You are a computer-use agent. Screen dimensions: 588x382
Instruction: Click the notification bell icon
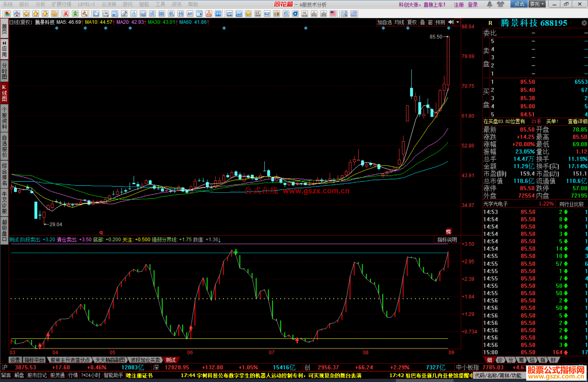tap(489, 4)
